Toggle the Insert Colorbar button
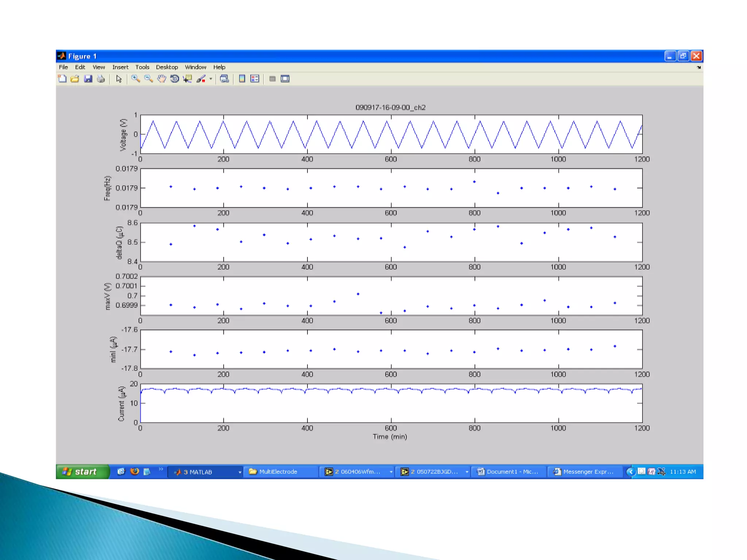Screen dimensions: 747x560 point(242,79)
